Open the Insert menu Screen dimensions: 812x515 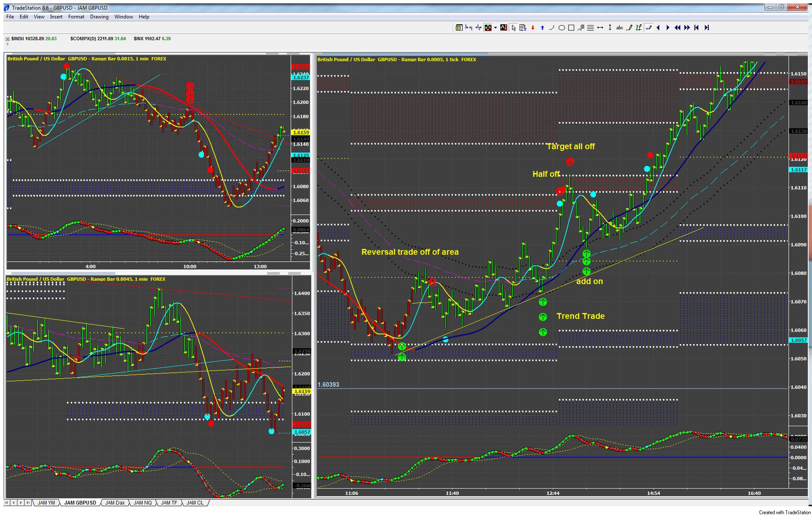click(x=56, y=17)
